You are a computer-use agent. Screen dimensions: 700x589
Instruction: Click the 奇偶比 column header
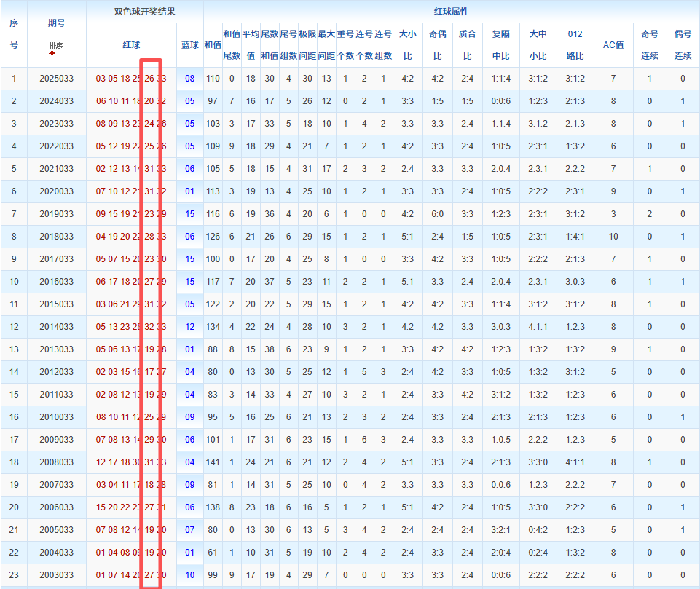click(x=437, y=45)
